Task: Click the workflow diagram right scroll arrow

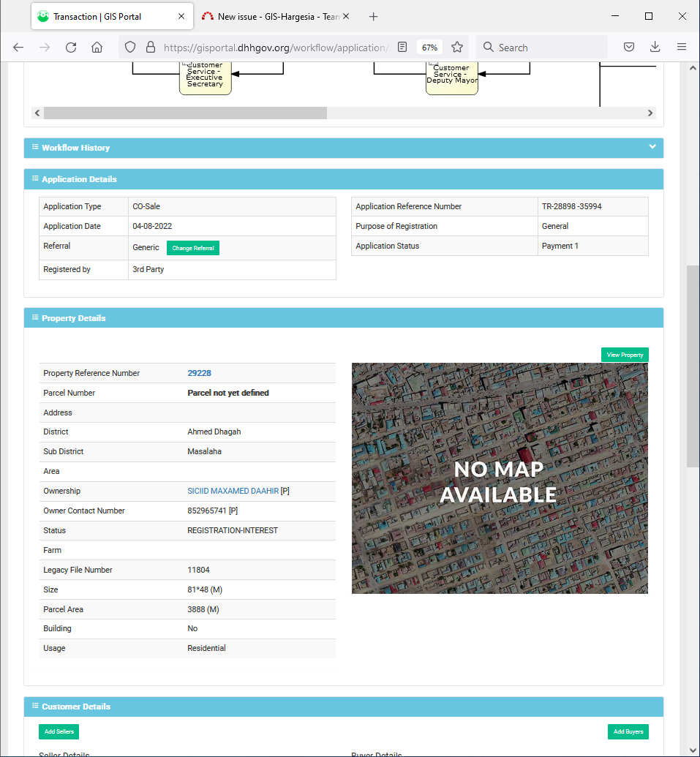Action: 650,113
